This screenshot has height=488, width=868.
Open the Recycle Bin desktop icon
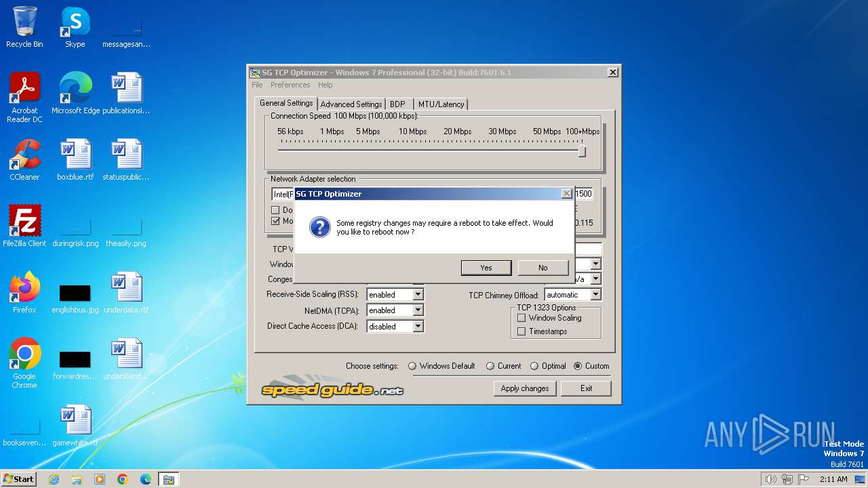24,27
